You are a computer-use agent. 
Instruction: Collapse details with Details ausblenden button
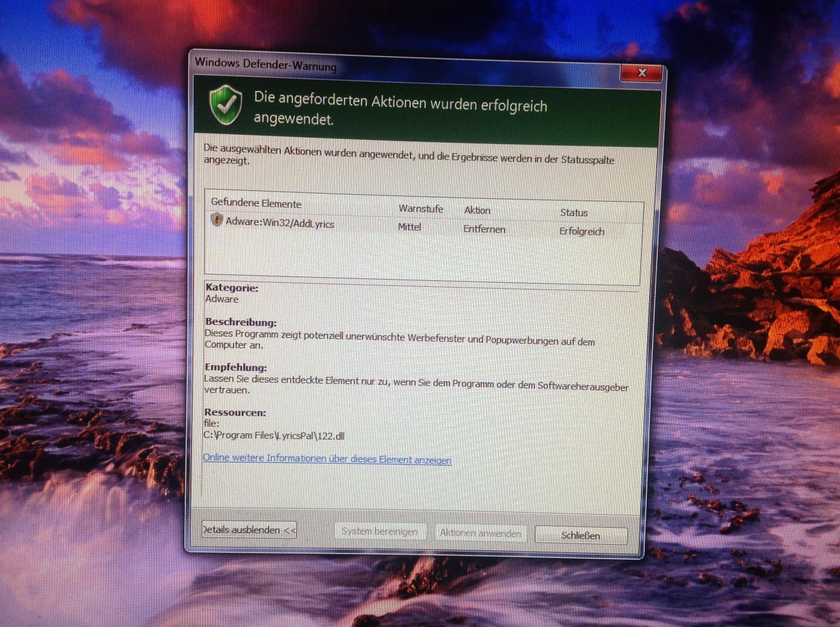(249, 530)
